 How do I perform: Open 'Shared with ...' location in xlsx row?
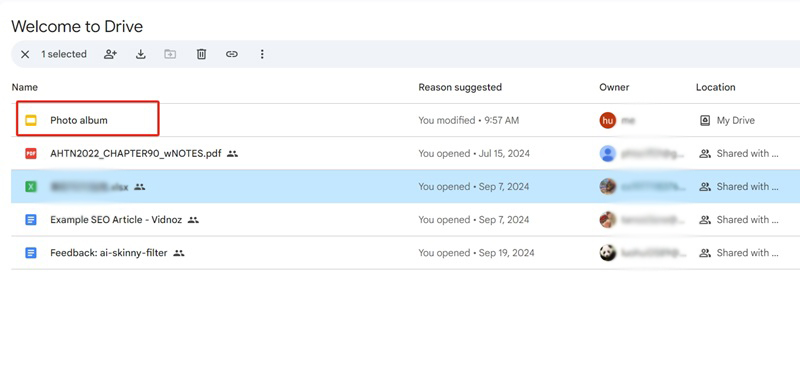[x=747, y=187]
